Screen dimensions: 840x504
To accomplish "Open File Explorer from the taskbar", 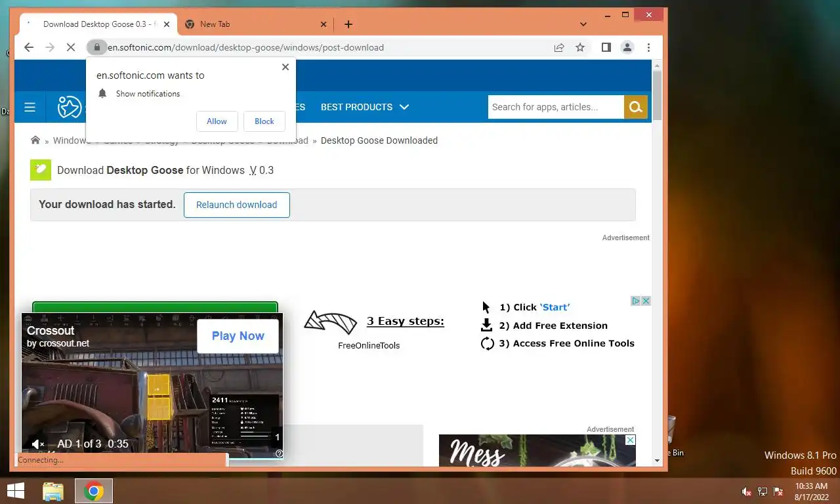I will tap(53, 491).
